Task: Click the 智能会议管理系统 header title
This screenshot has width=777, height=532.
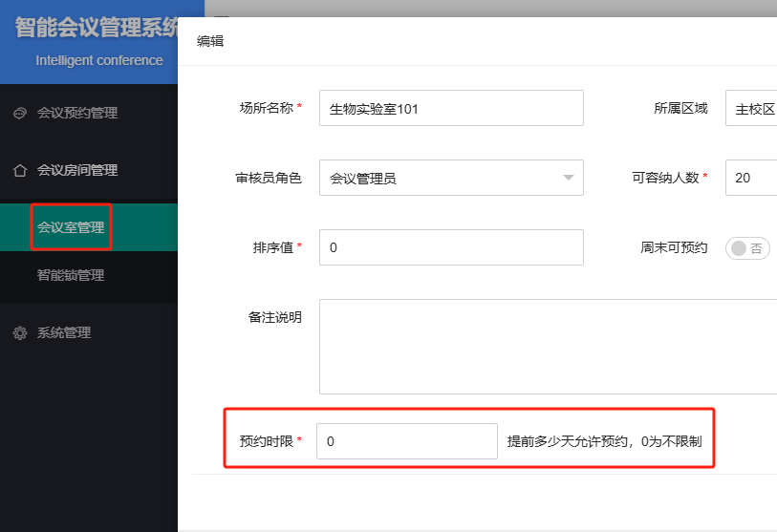Action: pos(97,28)
